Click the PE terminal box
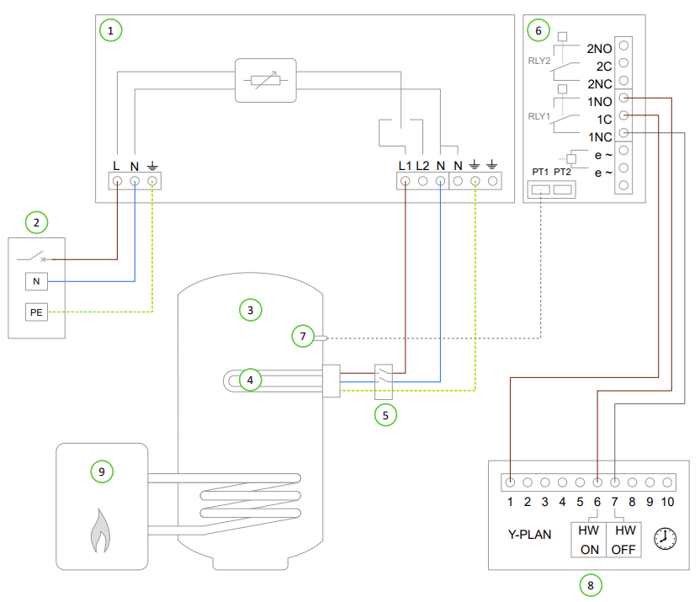This screenshot has width=700, height=602. pyautogui.click(x=37, y=312)
